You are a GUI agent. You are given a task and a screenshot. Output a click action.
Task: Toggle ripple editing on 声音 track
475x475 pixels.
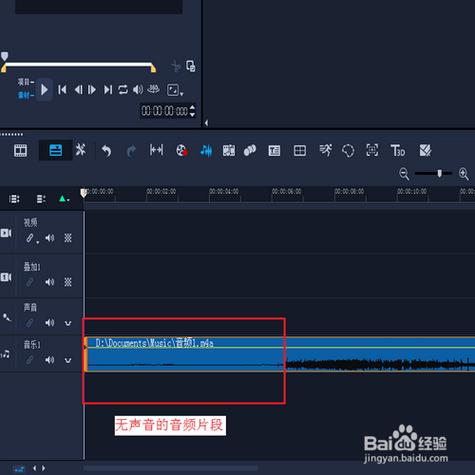pos(30,323)
